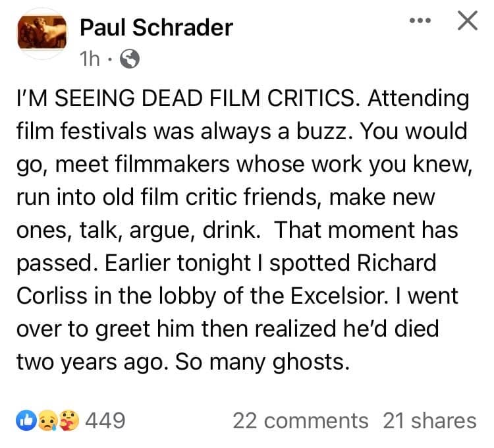
Task: Click the care hug-heart reaction emoji
Action: point(69,420)
